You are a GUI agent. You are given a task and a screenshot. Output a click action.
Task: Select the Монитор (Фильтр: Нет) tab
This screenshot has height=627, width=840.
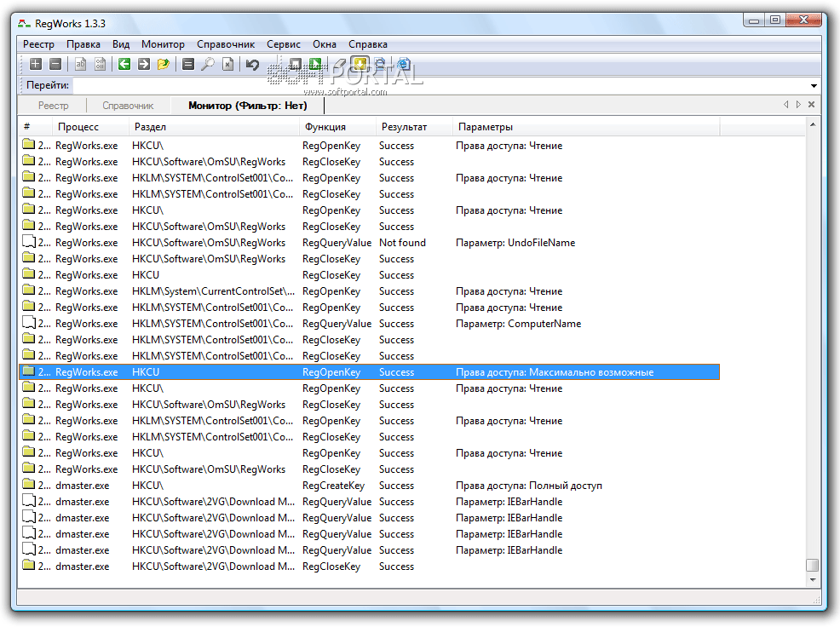(248, 106)
